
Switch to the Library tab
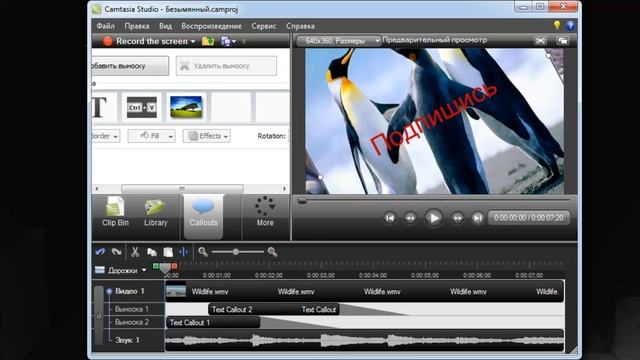[x=156, y=212]
